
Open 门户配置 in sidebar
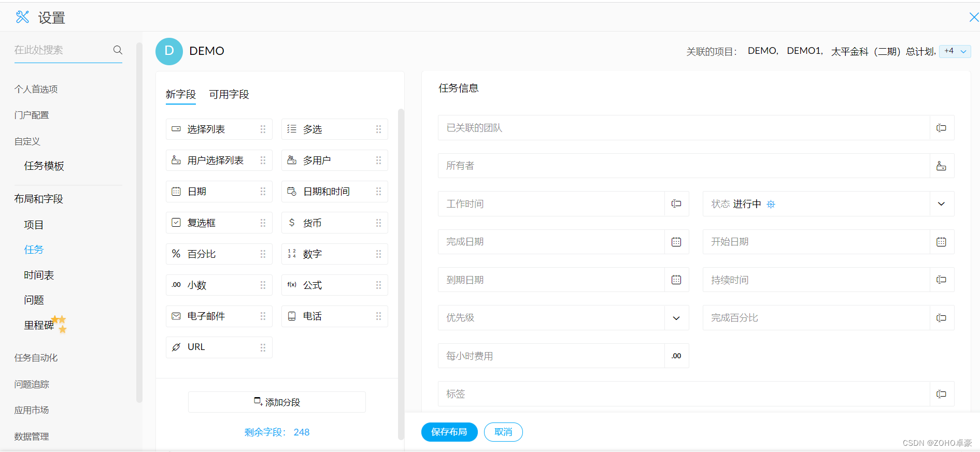pyautogui.click(x=32, y=115)
